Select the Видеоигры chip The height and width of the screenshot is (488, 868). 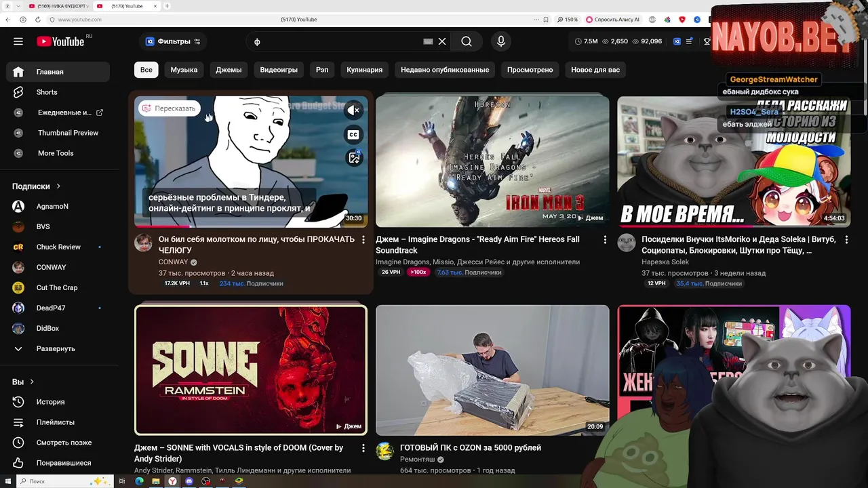coord(279,70)
